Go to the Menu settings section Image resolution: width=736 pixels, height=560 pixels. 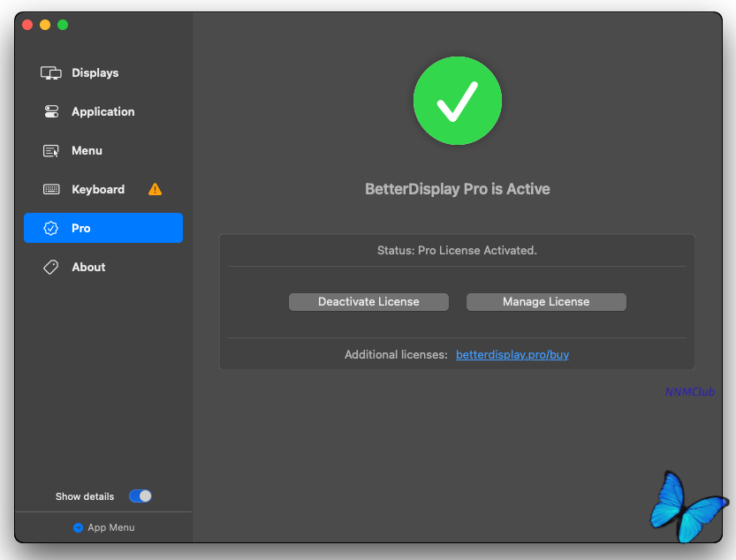coord(87,151)
